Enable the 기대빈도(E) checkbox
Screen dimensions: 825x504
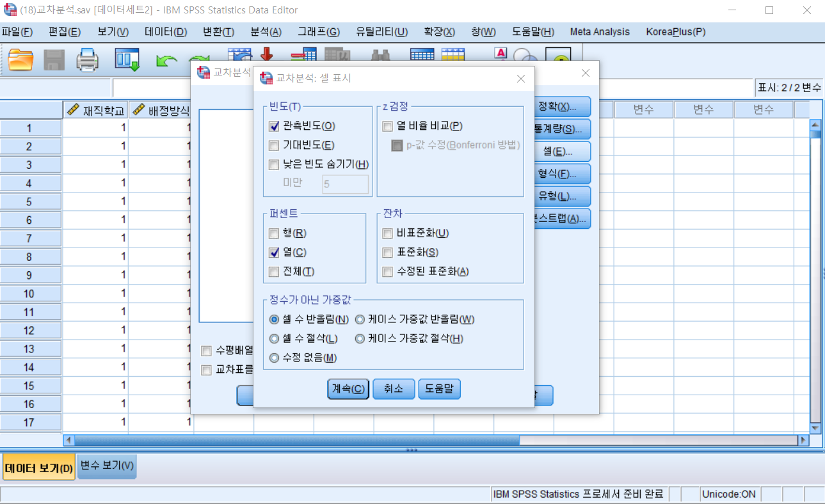[x=274, y=145]
